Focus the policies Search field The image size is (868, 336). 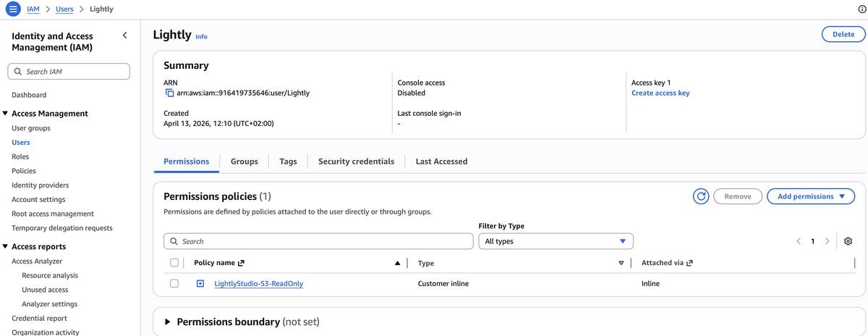(318, 241)
